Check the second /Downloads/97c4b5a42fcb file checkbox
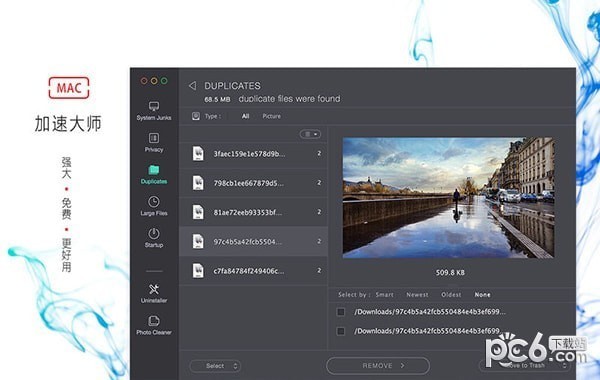Screen dimensions: 600x380 pos(341,331)
